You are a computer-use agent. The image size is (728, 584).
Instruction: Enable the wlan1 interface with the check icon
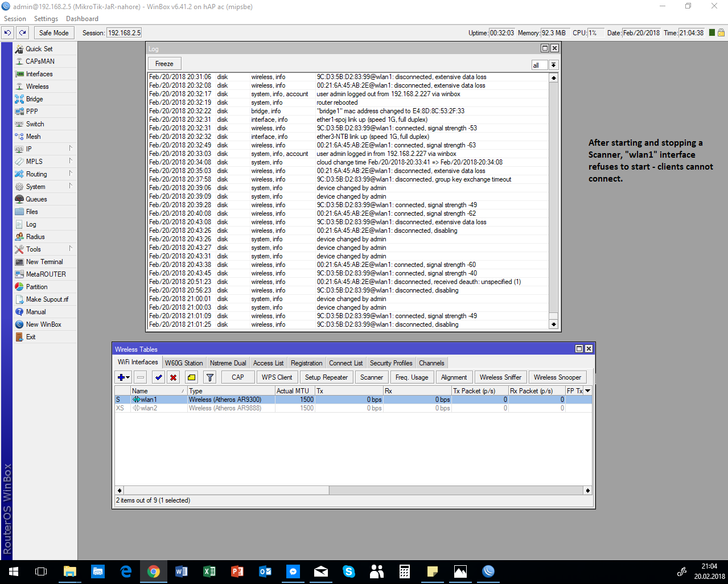click(x=158, y=377)
